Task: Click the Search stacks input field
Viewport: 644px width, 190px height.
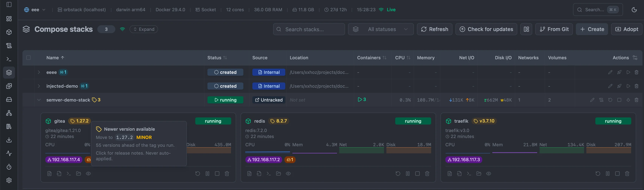Action: [x=309, y=29]
